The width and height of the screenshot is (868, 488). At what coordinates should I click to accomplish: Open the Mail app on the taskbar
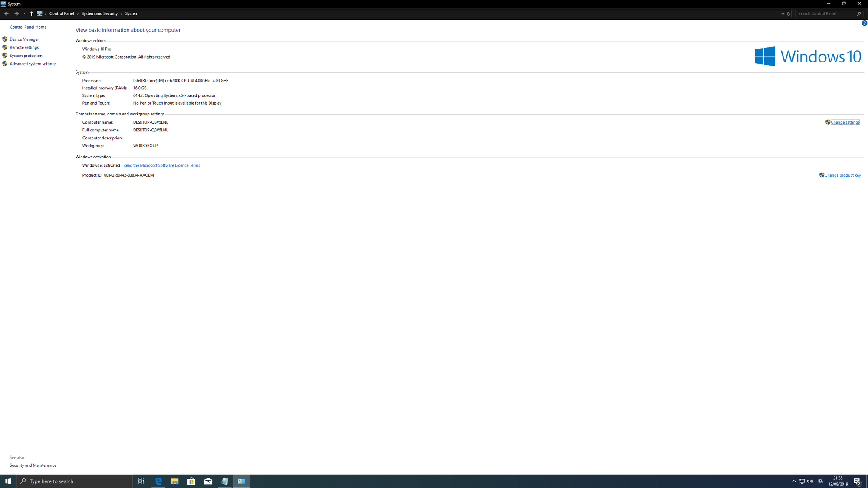tap(208, 481)
